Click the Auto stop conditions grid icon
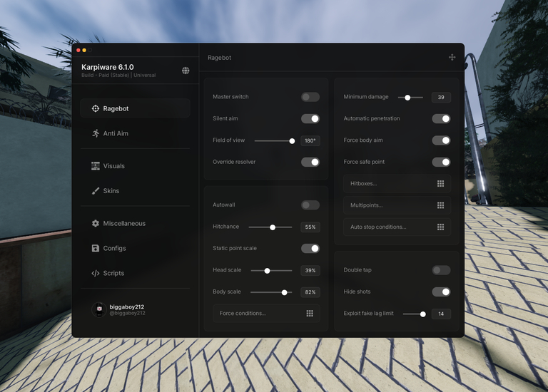The image size is (548, 392). point(440,227)
